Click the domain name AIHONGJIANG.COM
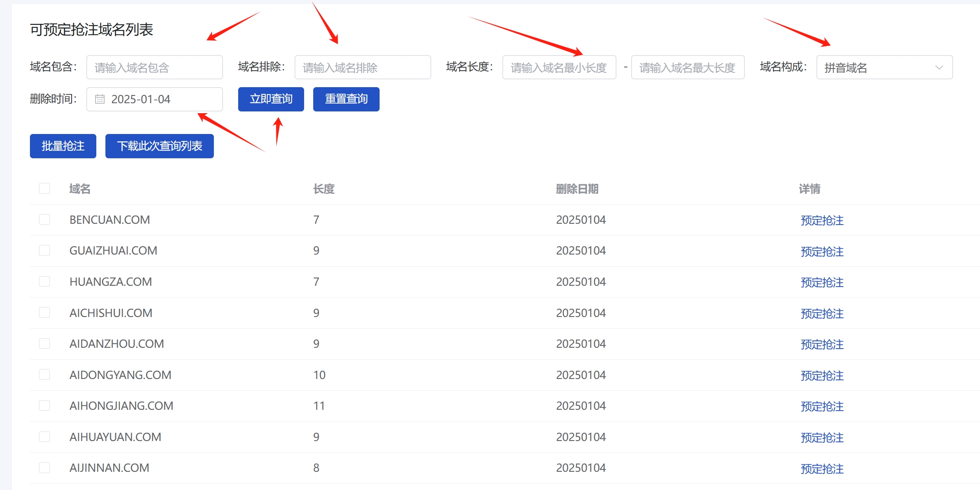Viewport: 980px width, 490px height. pyautogui.click(x=121, y=406)
